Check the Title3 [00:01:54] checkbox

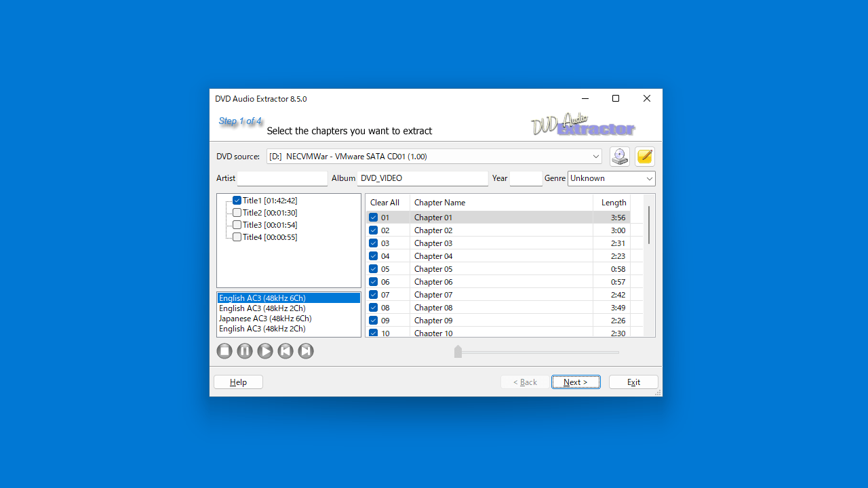click(x=237, y=225)
